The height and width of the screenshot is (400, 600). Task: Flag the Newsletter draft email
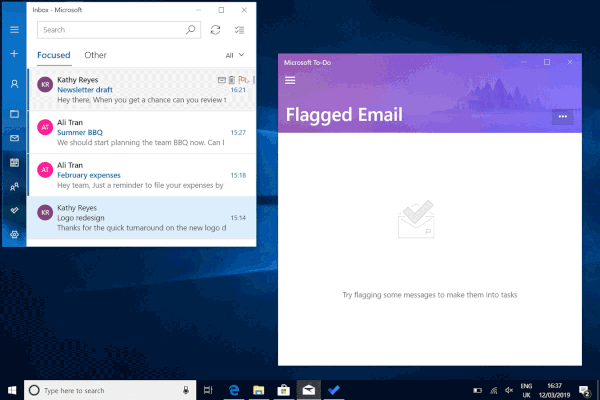(243, 80)
